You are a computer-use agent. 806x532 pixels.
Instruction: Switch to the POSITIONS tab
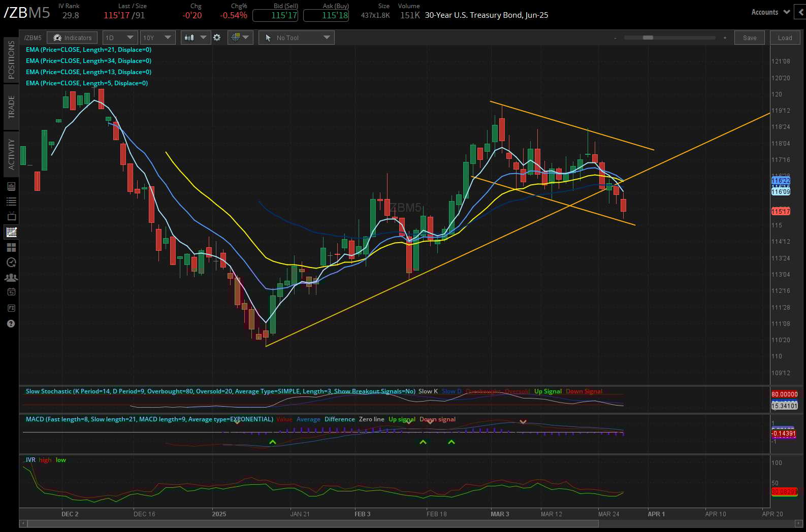(11, 59)
